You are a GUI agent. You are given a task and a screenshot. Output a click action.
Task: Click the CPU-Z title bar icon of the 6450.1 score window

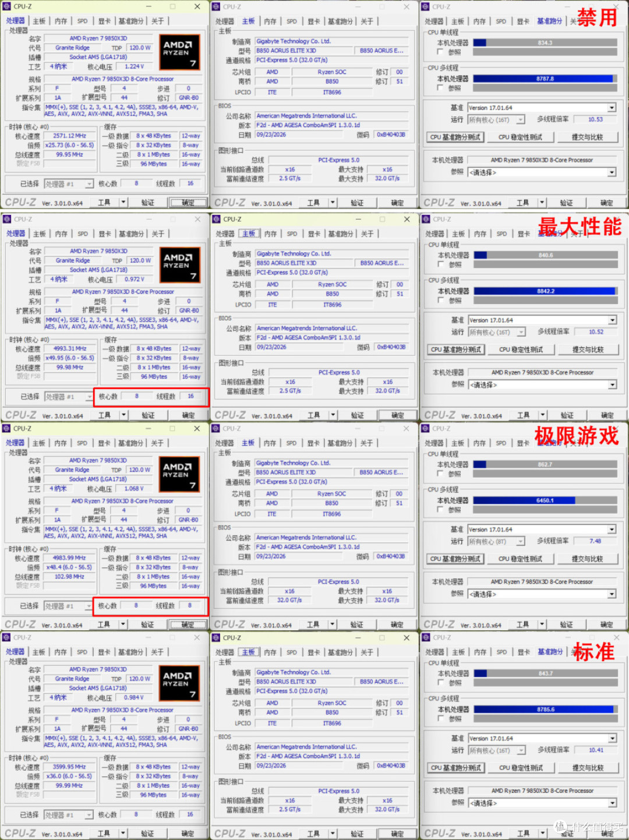click(426, 428)
